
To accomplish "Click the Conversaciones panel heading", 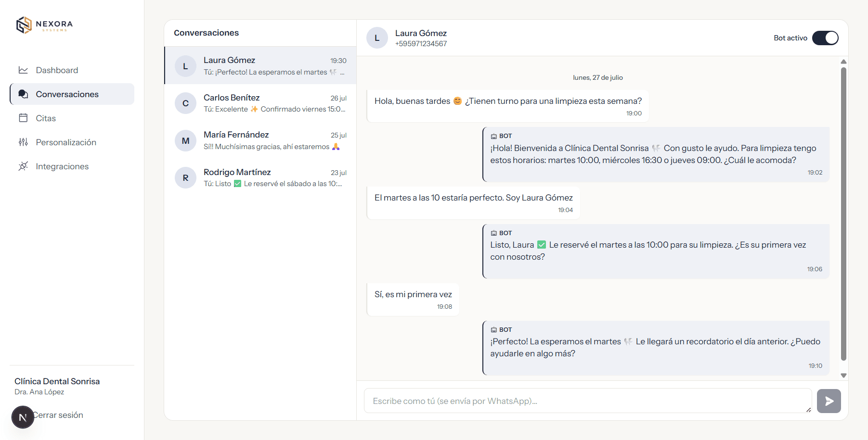I will [x=206, y=33].
